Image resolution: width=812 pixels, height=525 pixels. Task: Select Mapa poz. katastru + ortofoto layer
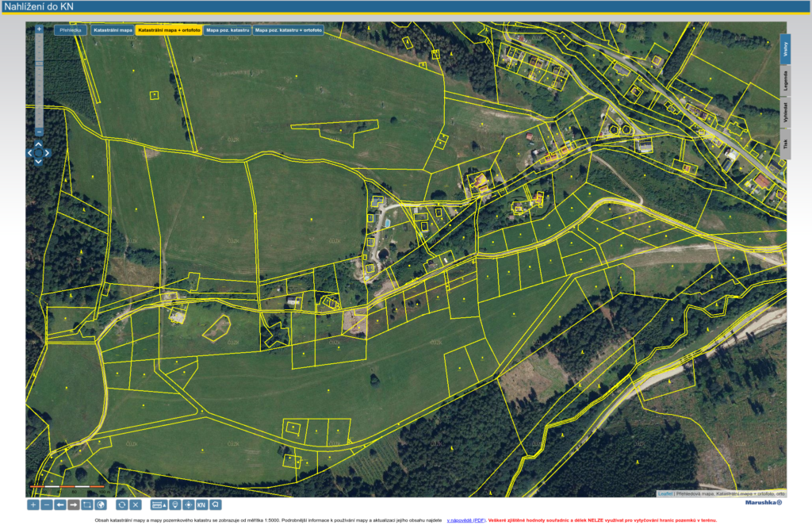click(x=289, y=30)
